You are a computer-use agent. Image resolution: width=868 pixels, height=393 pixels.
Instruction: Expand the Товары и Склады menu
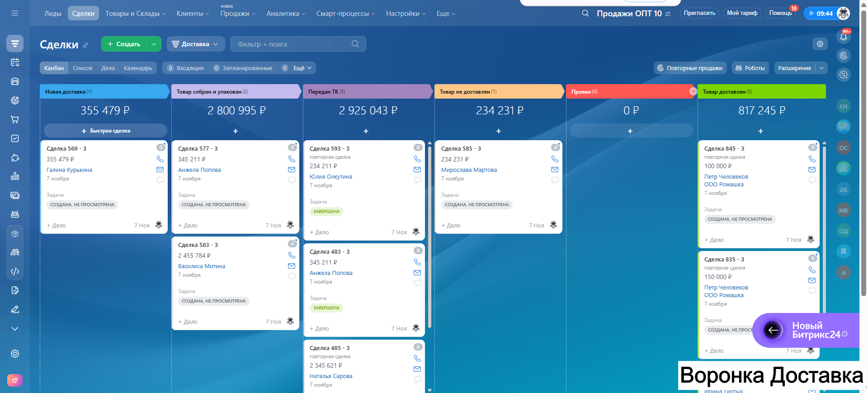135,14
